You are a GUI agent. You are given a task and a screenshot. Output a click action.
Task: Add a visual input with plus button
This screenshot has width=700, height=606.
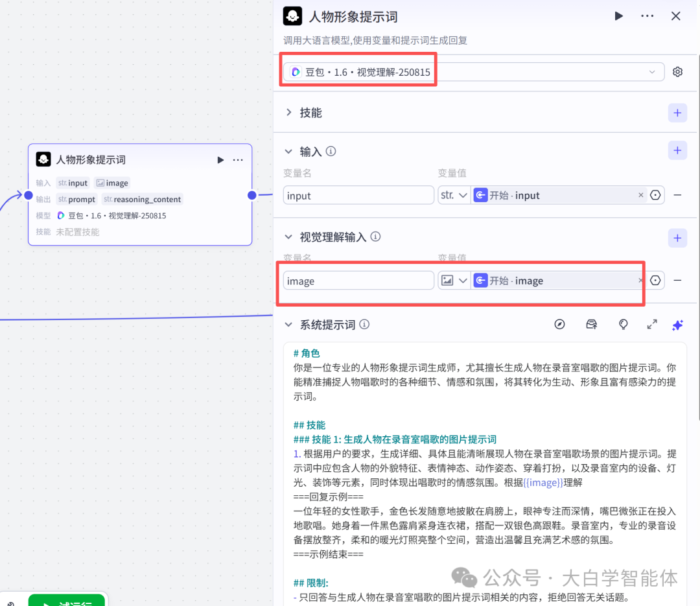677,238
